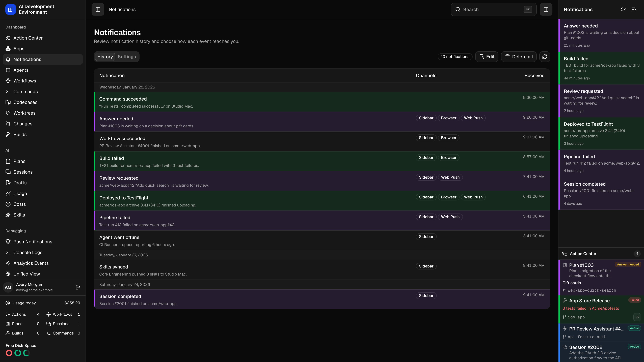
Task: Click Web Push chip on Answer needed row
Action: tap(473, 118)
